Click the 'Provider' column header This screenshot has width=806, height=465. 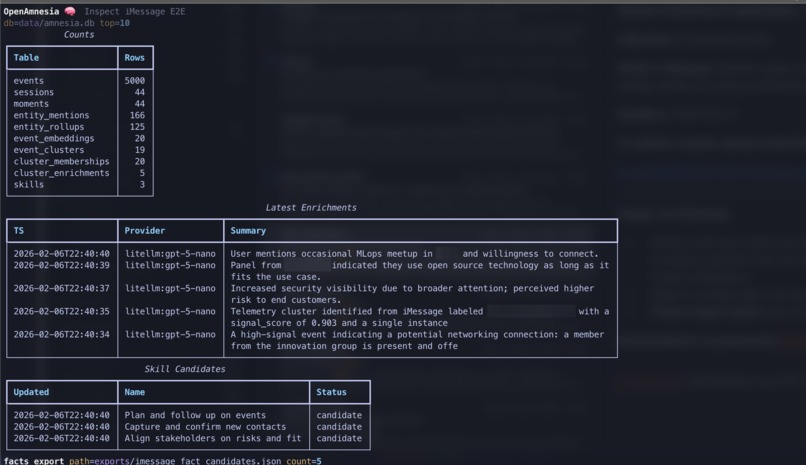145,231
